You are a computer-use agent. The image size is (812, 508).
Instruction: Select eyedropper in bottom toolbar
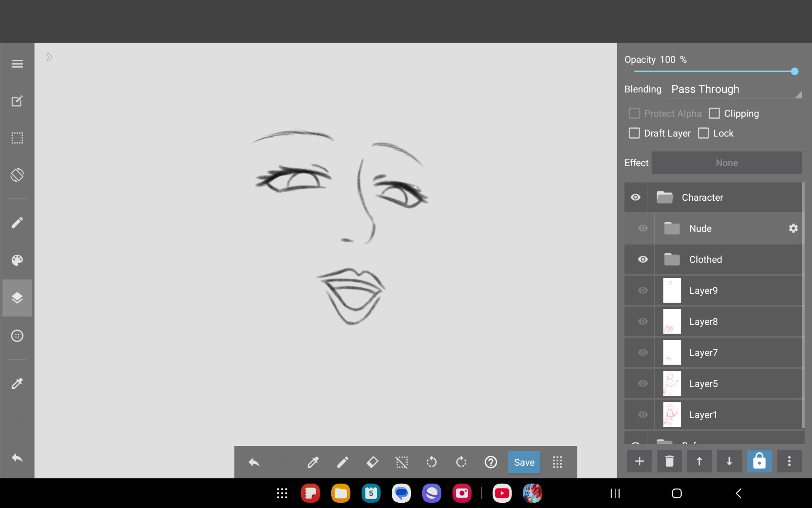point(313,462)
